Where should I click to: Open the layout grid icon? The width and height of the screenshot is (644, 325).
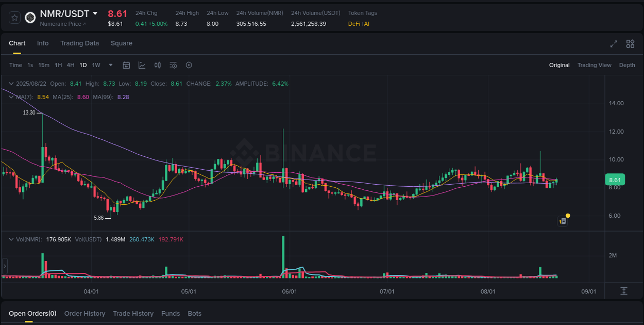[x=630, y=44]
